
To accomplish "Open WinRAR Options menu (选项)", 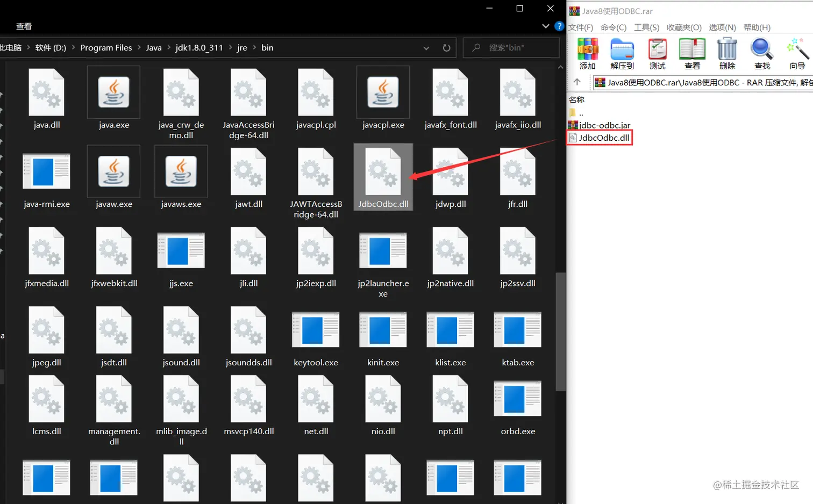I will click(722, 27).
